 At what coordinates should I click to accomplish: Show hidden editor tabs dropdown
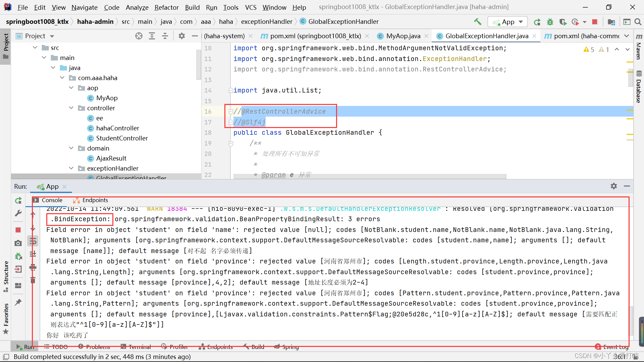point(627,36)
